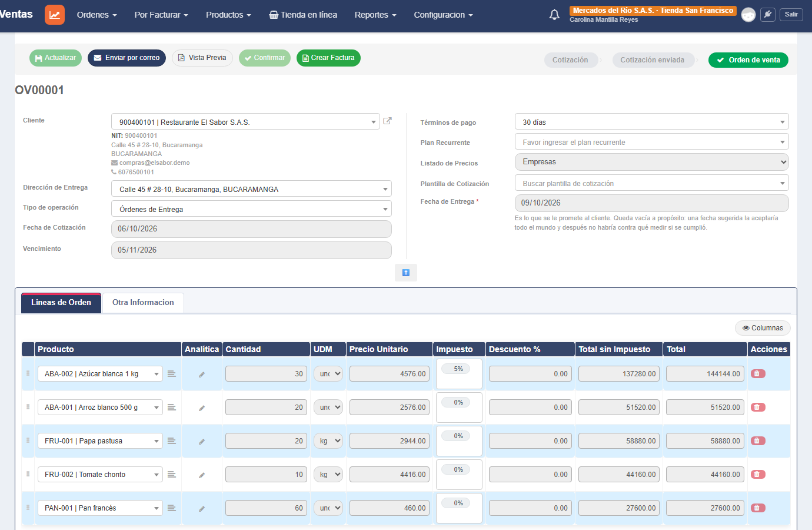Viewport: 812px width, 530px height.
Task: Open Listado de Precios select
Action: pos(651,162)
